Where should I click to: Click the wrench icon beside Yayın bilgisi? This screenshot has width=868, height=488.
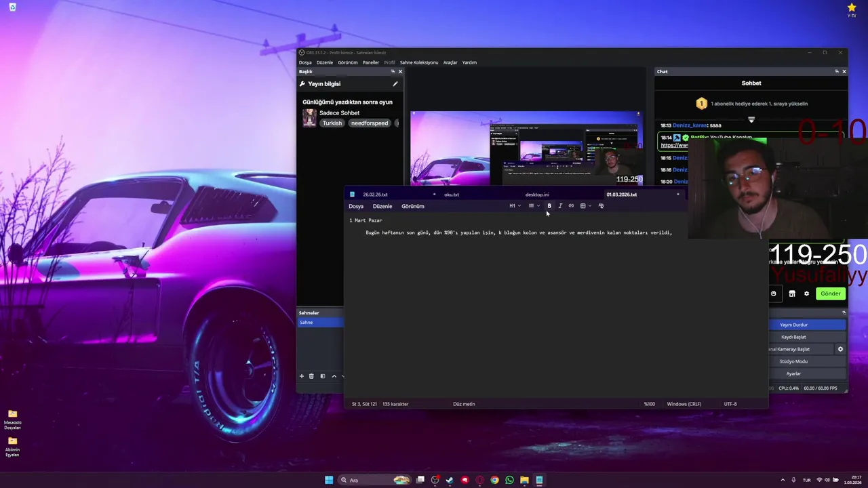[302, 84]
